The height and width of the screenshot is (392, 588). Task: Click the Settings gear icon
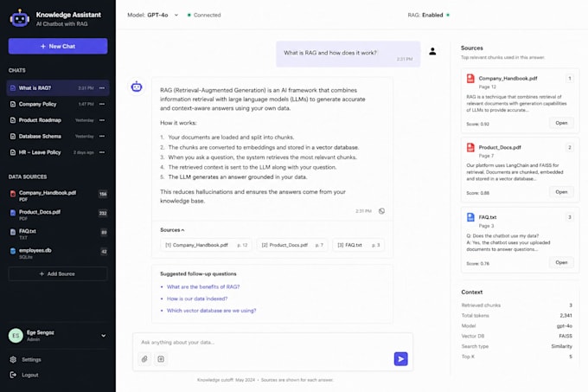[x=13, y=359]
